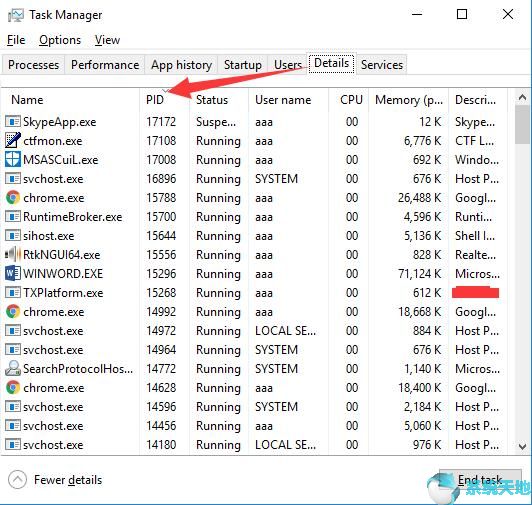Click the SkypeApp.exe process icon

click(13, 121)
